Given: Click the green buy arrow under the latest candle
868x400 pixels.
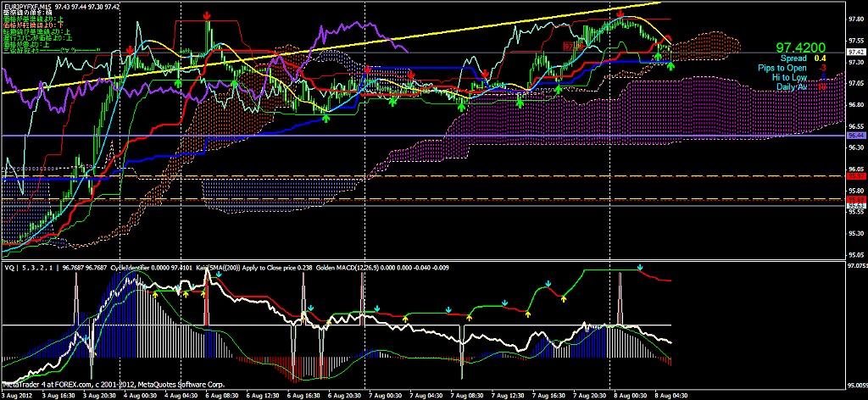Looking at the screenshot, I should [x=671, y=64].
